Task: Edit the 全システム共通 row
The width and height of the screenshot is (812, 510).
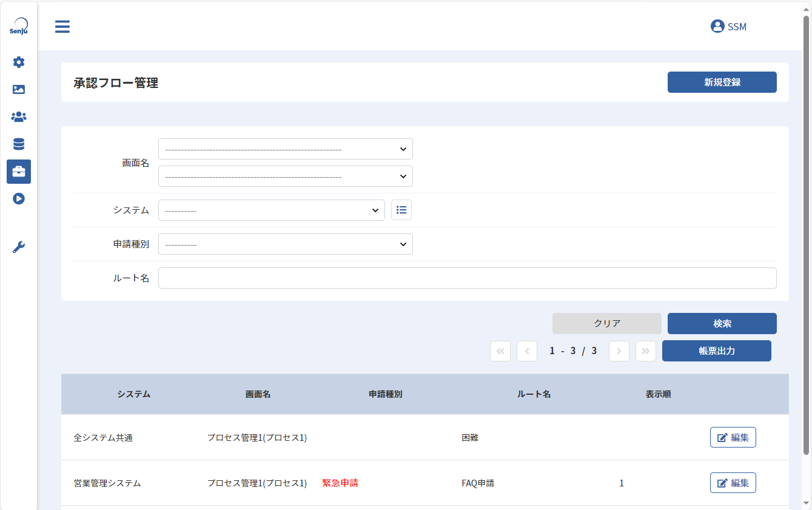Action: click(x=733, y=437)
